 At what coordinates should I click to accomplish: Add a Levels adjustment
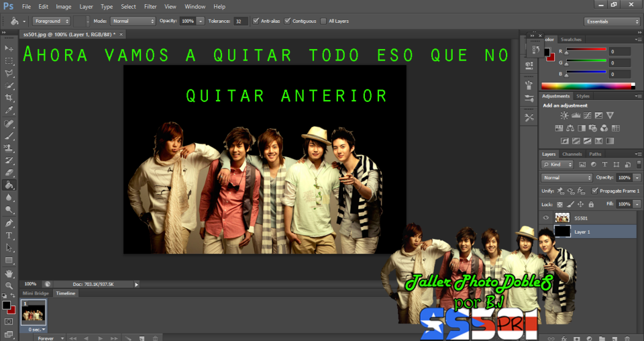point(576,115)
